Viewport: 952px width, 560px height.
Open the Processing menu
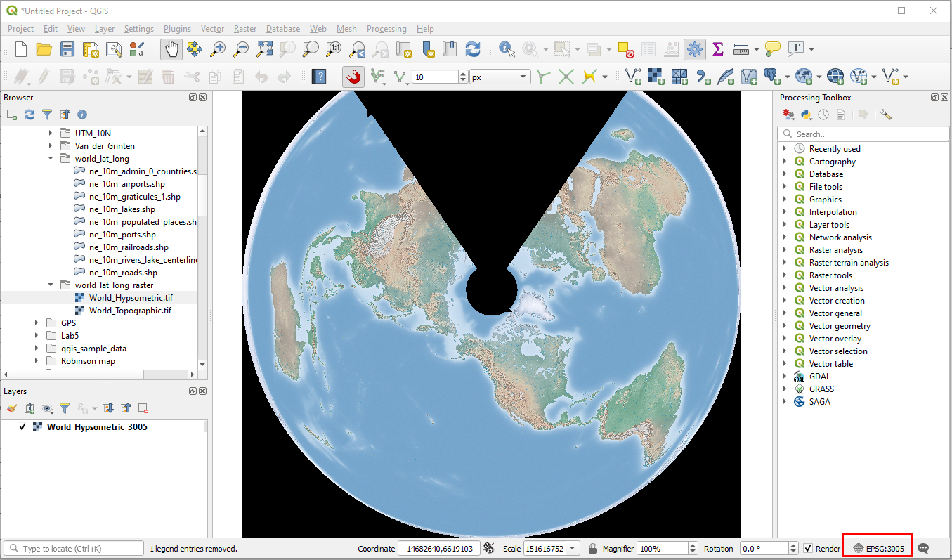point(386,29)
